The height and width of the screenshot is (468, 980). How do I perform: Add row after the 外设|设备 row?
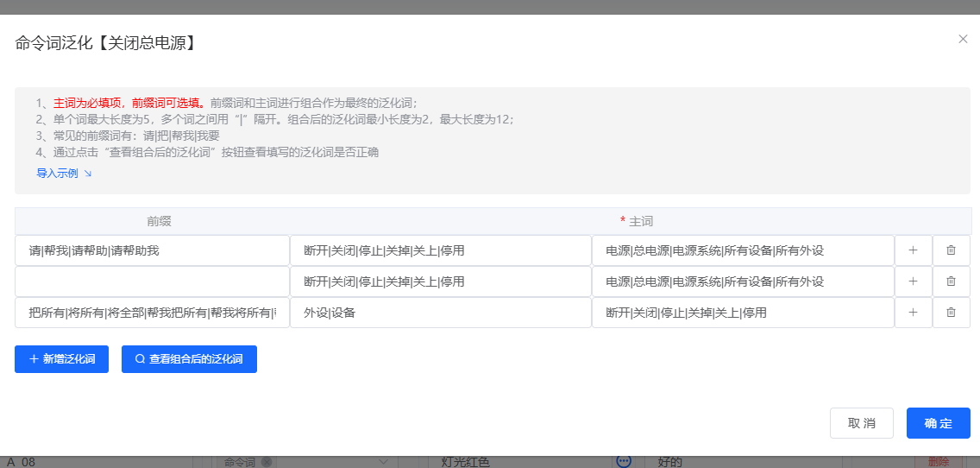(913, 313)
